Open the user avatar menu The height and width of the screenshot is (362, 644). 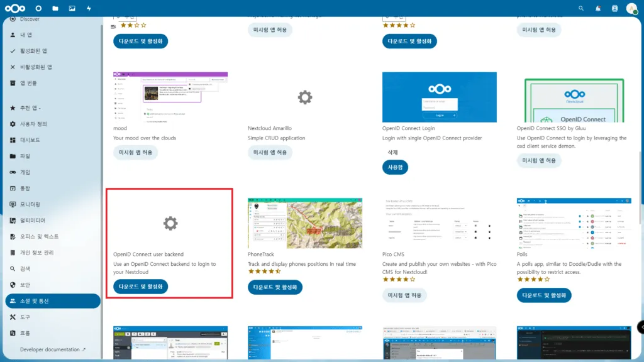tap(631, 8)
